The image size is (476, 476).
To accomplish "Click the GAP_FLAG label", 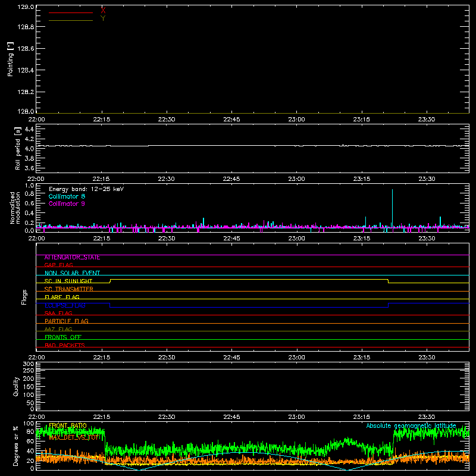I will [x=58, y=265].
